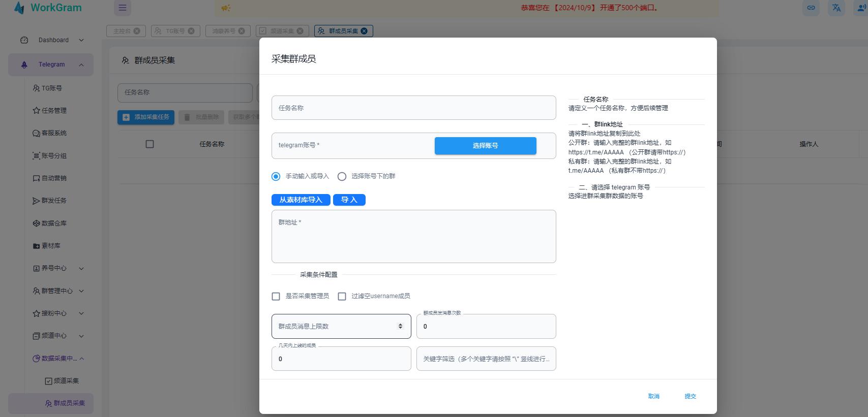Expand the 频道中心 submenu
868x417 pixels.
(x=81, y=336)
